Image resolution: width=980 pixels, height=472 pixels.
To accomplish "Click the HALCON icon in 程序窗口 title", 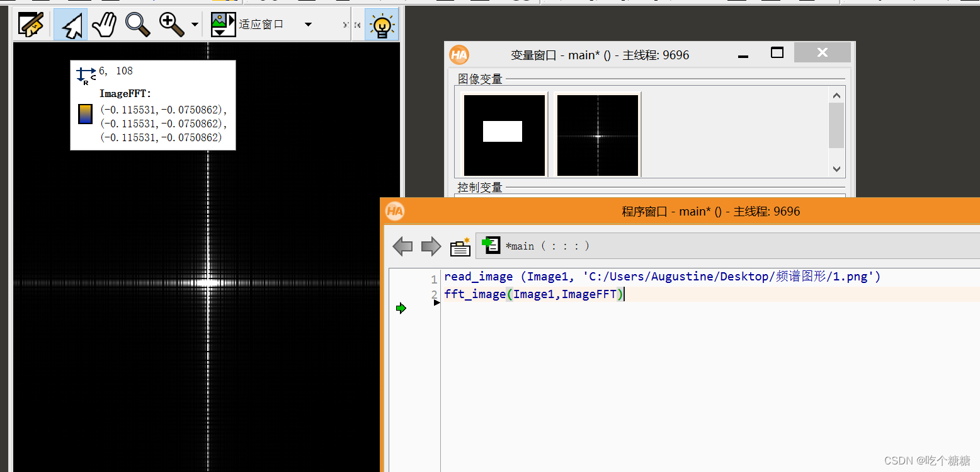I will click(395, 211).
